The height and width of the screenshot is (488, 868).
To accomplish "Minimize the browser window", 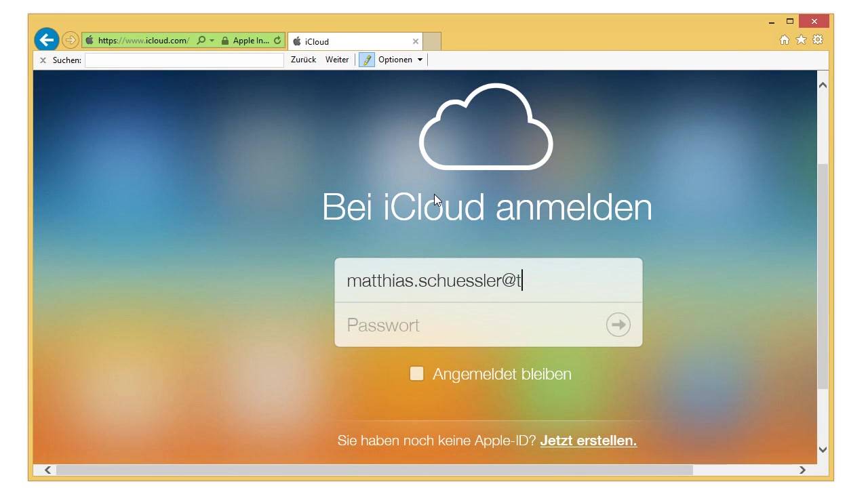I will point(772,22).
